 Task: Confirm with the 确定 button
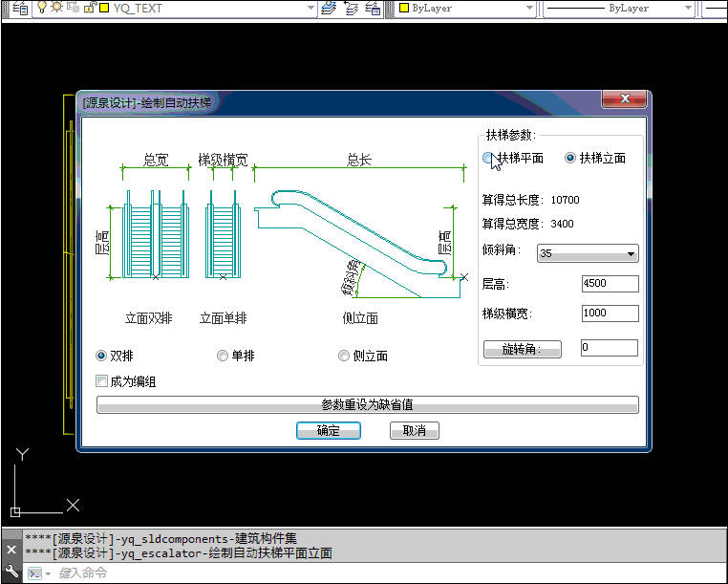click(329, 430)
